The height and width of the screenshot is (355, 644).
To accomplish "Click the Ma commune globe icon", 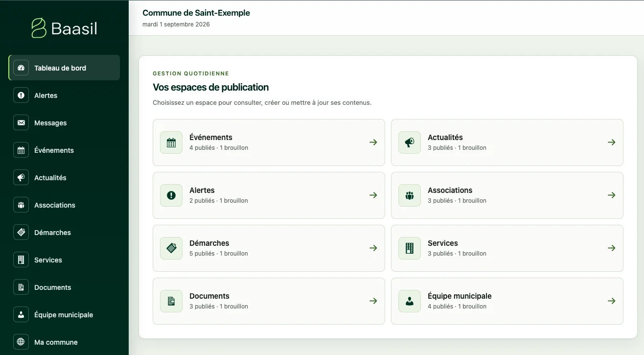I will pyautogui.click(x=21, y=342).
